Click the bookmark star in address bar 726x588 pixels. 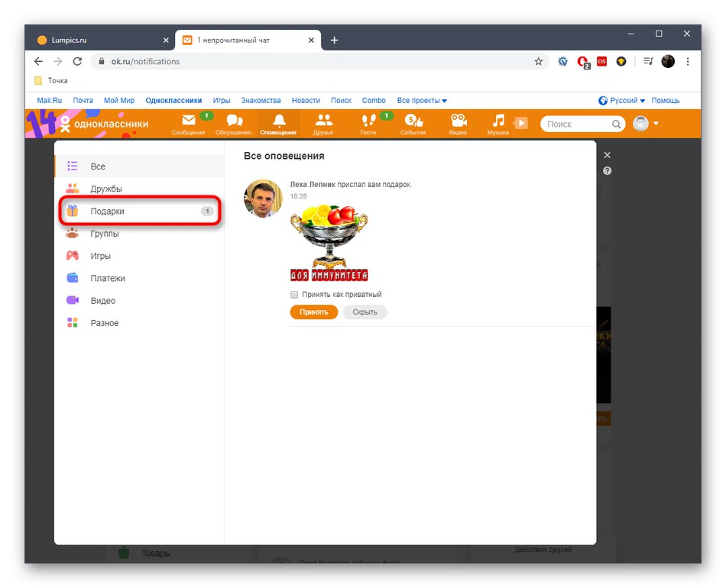click(538, 61)
